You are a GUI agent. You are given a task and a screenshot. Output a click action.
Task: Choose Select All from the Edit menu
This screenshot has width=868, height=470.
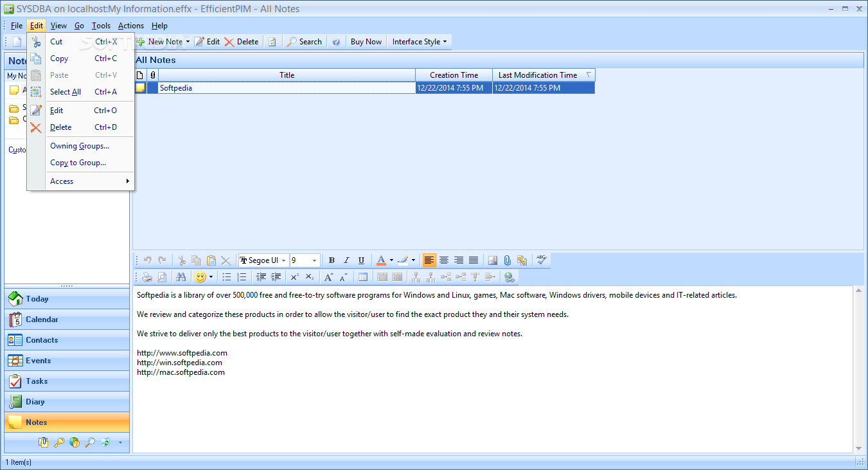(80, 92)
